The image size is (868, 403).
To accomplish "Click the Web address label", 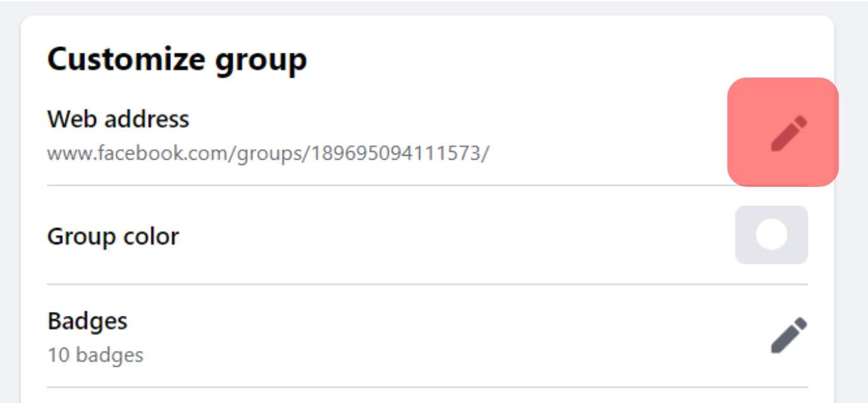I will (x=118, y=119).
